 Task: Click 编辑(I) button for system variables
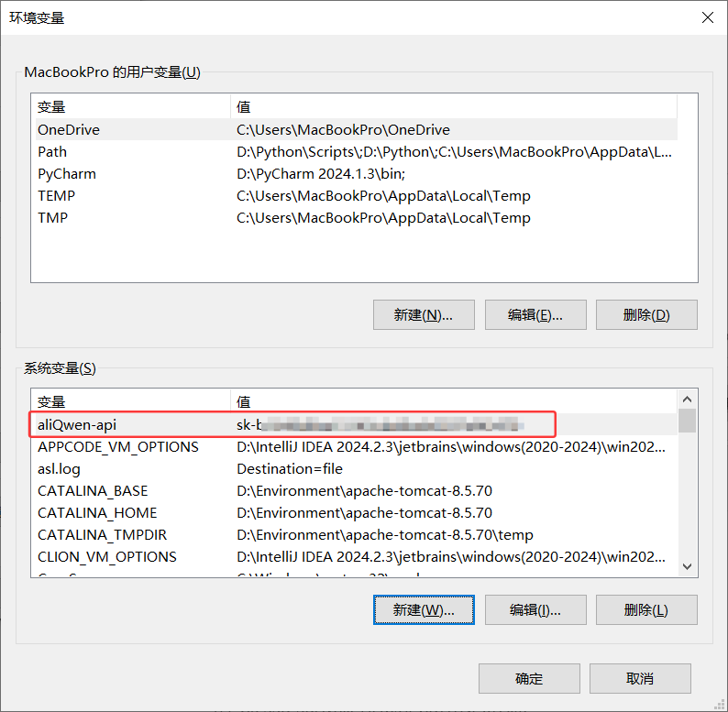pos(535,609)
